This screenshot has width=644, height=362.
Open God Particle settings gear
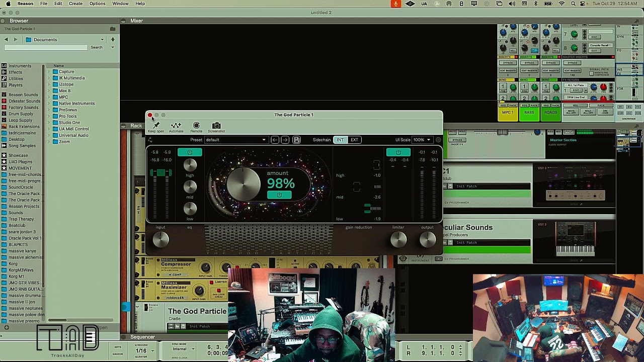click(438, 140)
